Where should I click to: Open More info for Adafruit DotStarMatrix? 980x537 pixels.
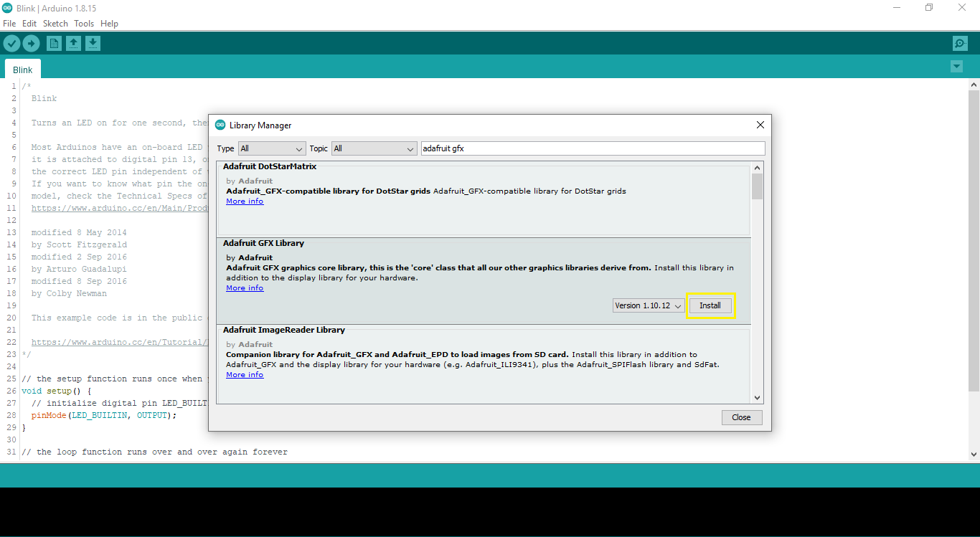click(x=245, y=201)
